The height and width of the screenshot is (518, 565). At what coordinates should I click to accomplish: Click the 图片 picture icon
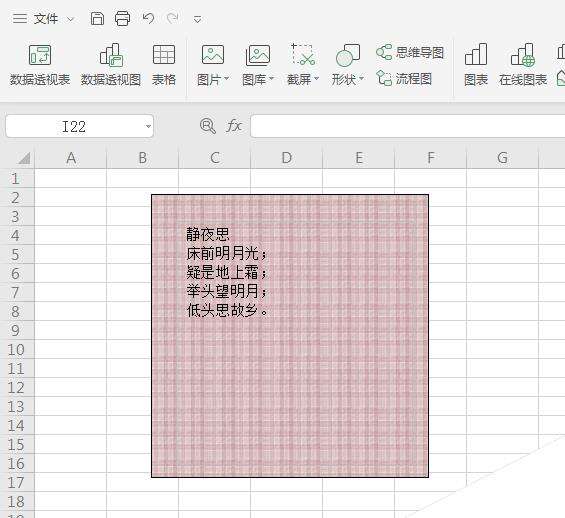pyautogui.click(x=213, y=55)
